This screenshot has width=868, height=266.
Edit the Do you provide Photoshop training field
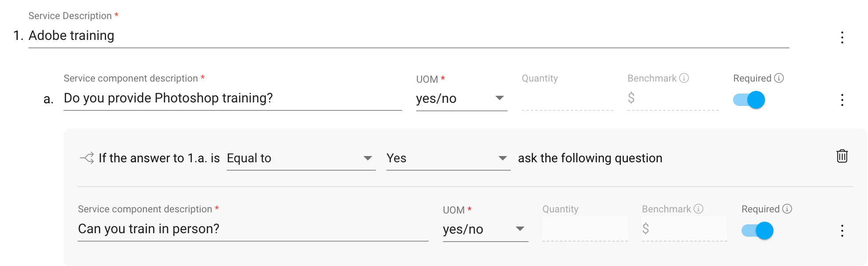pos(233,98)
